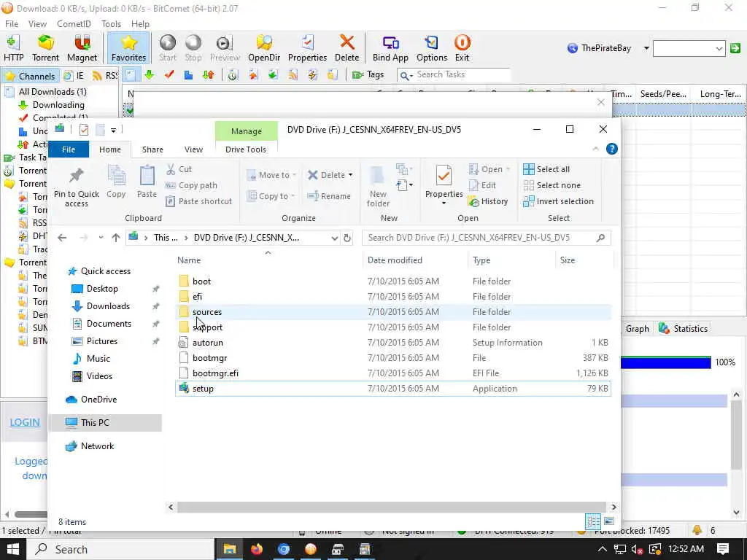The height and width of the screenshot is (560, 747).
Task: Click the green Go arrow next to search box
Action: pos(735,48)
